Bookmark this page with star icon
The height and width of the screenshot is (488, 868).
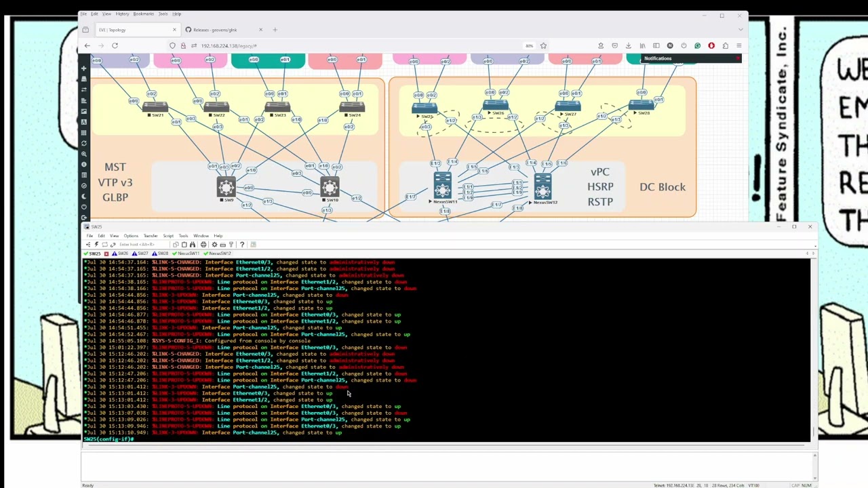pyautogui.click(x=543, y=45)
